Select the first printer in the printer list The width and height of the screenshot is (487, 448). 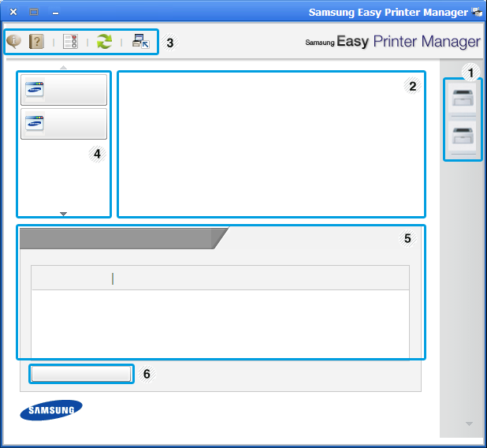click(462, 99)
